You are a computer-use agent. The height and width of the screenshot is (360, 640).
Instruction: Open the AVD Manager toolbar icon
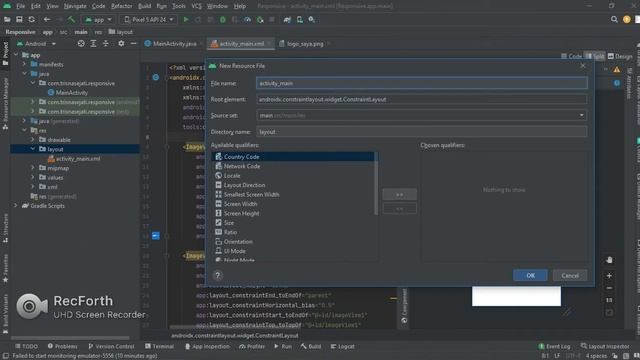(300, 19)
